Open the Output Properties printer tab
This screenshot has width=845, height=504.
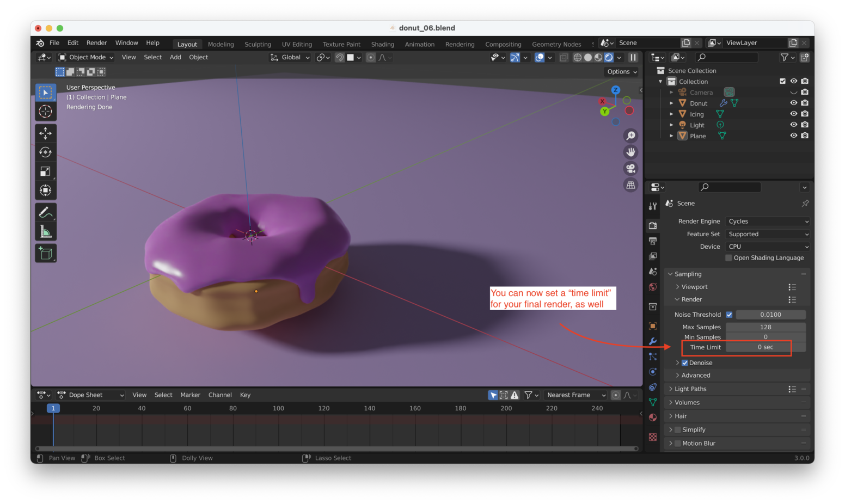point(652,241)
